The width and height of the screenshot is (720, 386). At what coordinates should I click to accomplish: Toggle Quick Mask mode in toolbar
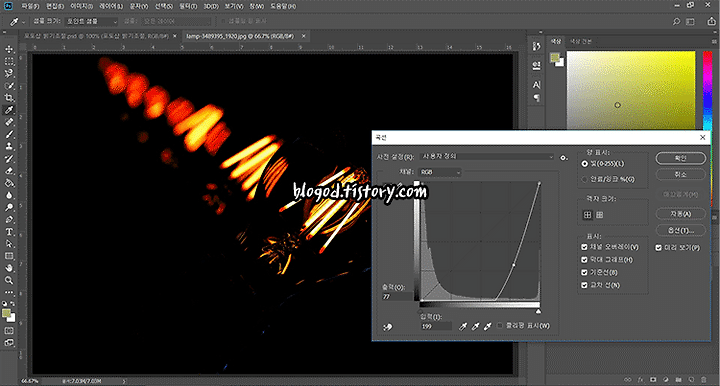coord(9,331)
